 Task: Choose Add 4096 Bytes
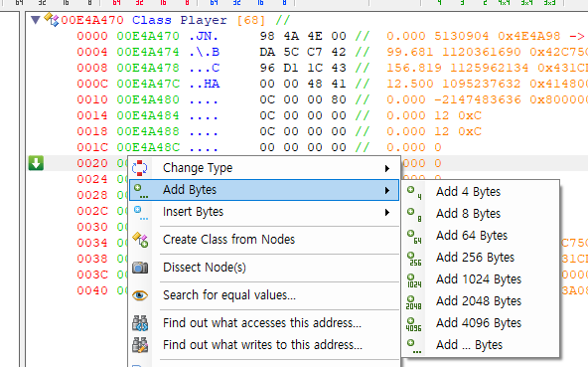tap(481, 322)
